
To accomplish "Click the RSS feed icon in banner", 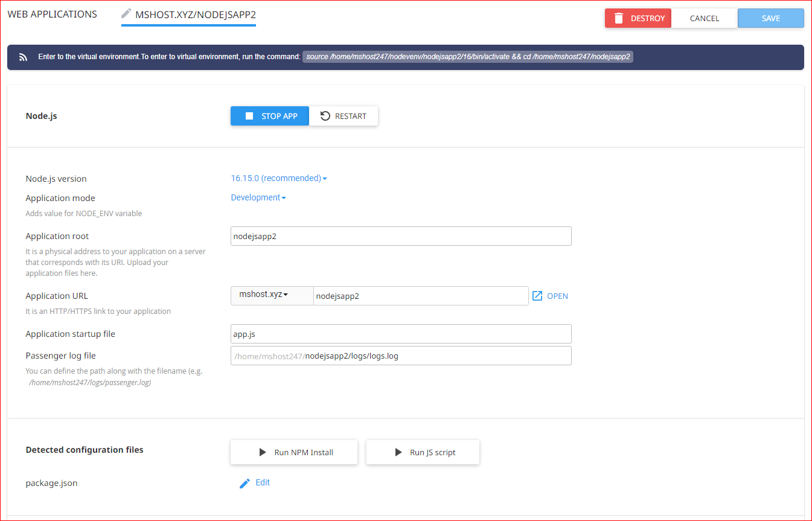I will 24,57.
